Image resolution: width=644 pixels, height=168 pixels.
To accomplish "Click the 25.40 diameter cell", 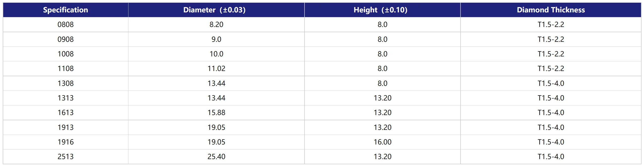I will click(x=216, y=157).
